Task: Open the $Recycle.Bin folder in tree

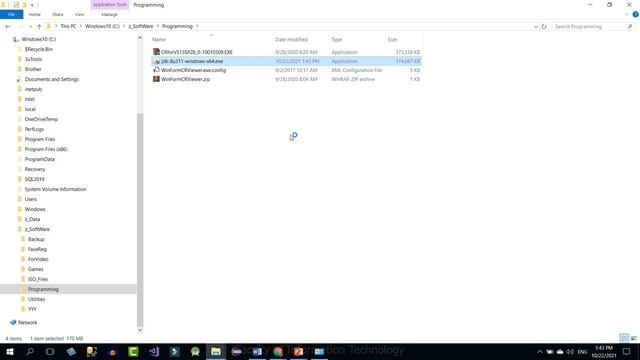Action: coord(38,49)
